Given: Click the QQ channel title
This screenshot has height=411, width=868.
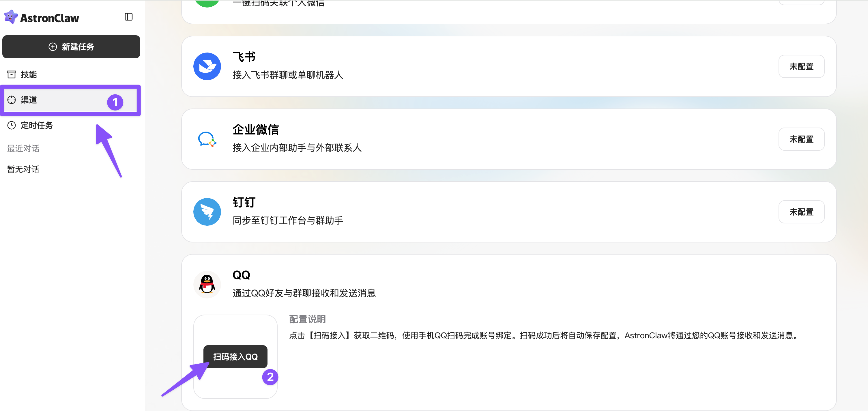Looking at the screenshot, I should [x=241, y=275].
